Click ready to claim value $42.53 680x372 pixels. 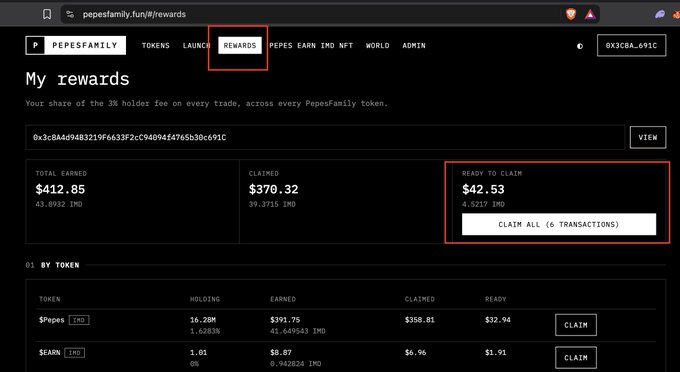point(483,189)
